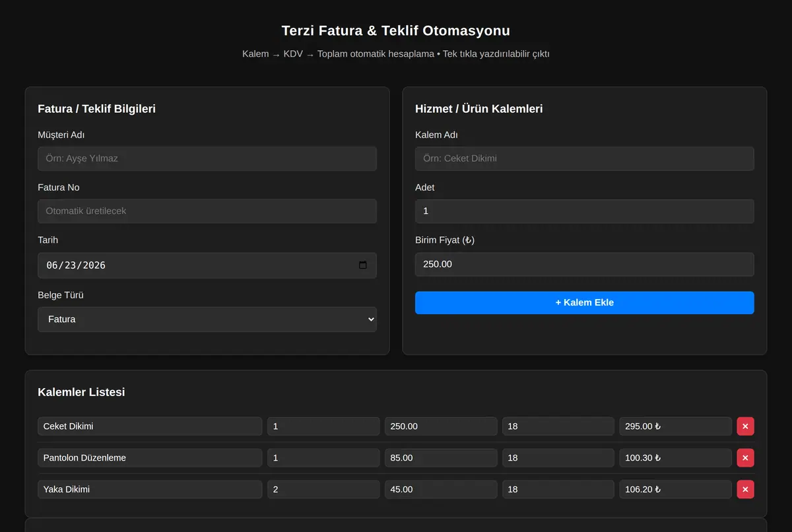Image resolution: width=792 pixels, height=532 pixels.
Task: Click KDV rate field in Ceket Dikimi row
Action: click(558, 426)
